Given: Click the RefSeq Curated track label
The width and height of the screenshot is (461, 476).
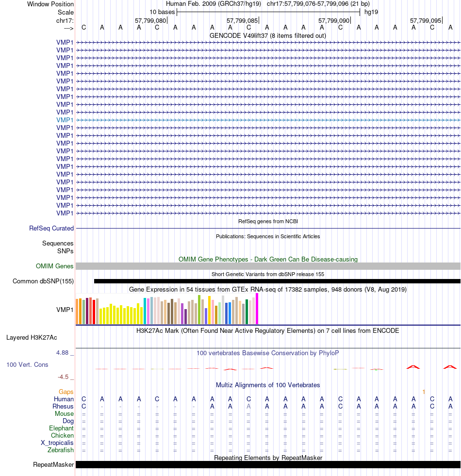Looking at the screenshot, I should tap(51, 228).
